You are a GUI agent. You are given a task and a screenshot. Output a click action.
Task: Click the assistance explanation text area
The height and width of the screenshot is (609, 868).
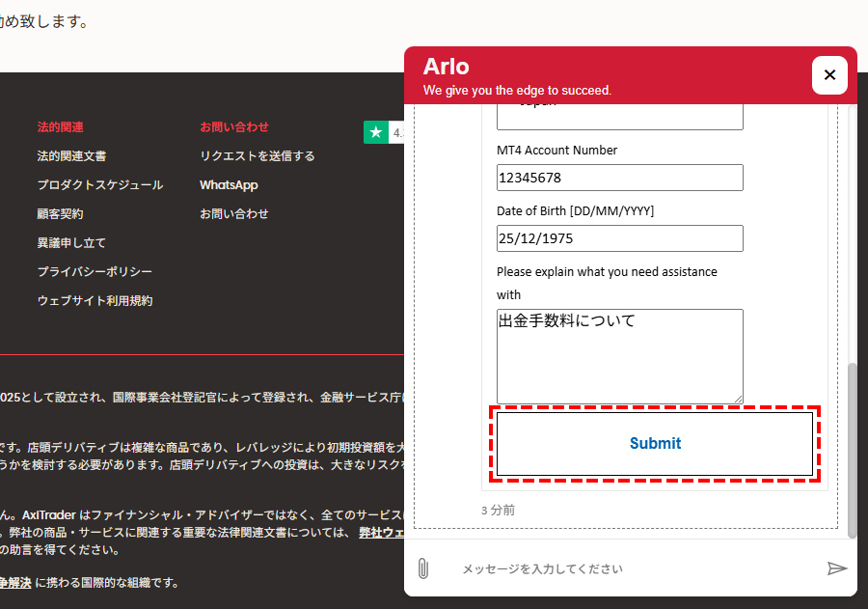click(619, 355)
